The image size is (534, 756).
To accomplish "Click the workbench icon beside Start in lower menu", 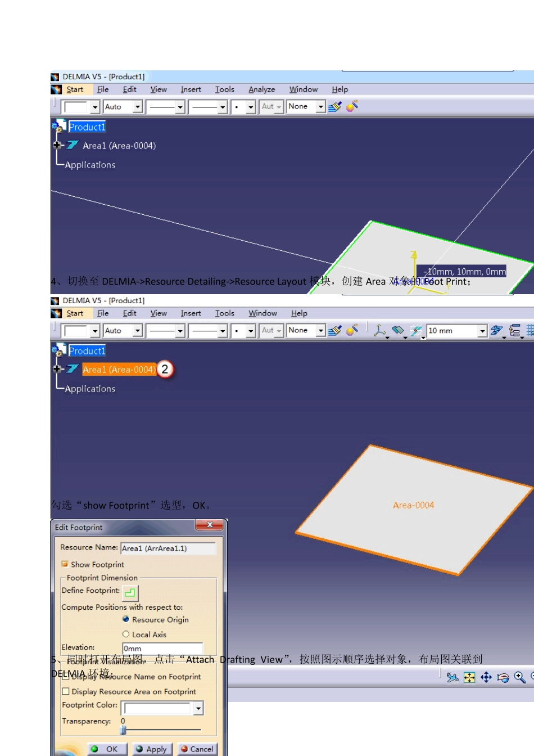I will (x=56, y=313).
